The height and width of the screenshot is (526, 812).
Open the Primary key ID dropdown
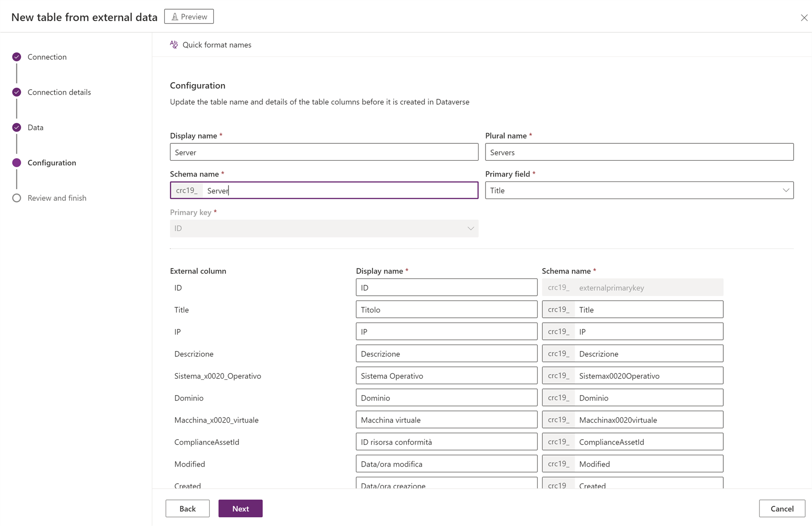470,228
